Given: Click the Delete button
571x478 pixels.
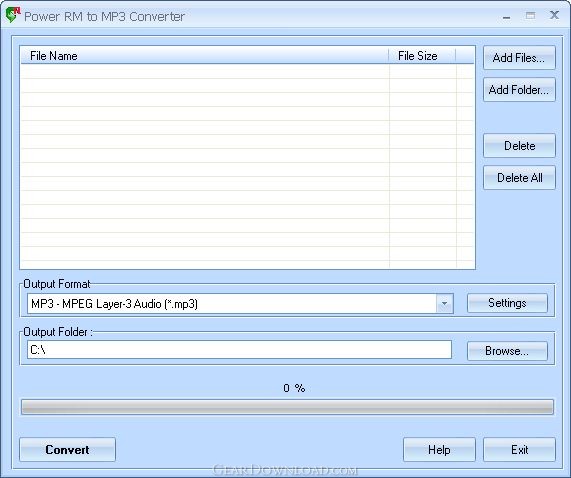Looking at the screenshot, I should click(519, 146).
